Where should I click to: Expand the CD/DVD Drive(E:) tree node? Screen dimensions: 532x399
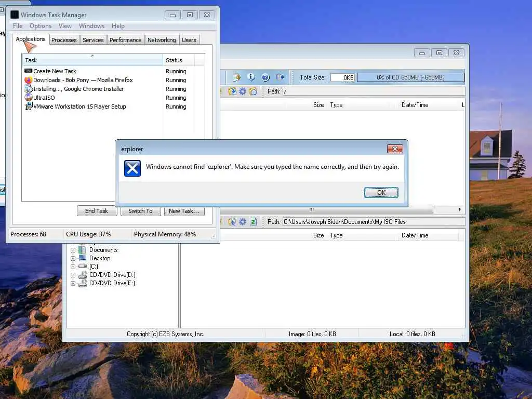point(73,283)
